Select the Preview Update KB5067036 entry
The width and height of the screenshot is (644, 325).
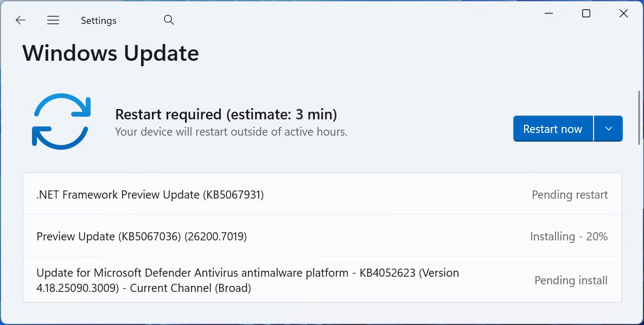click(141, 237)
